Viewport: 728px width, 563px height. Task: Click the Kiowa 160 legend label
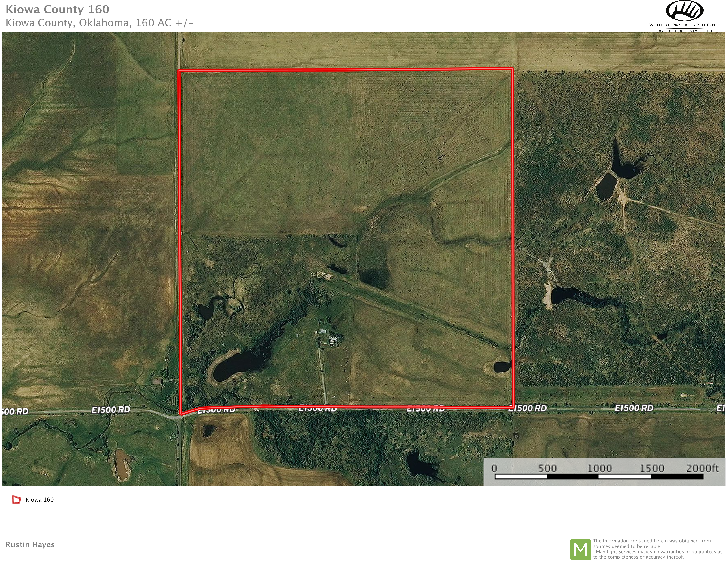[x=40, y=500]
